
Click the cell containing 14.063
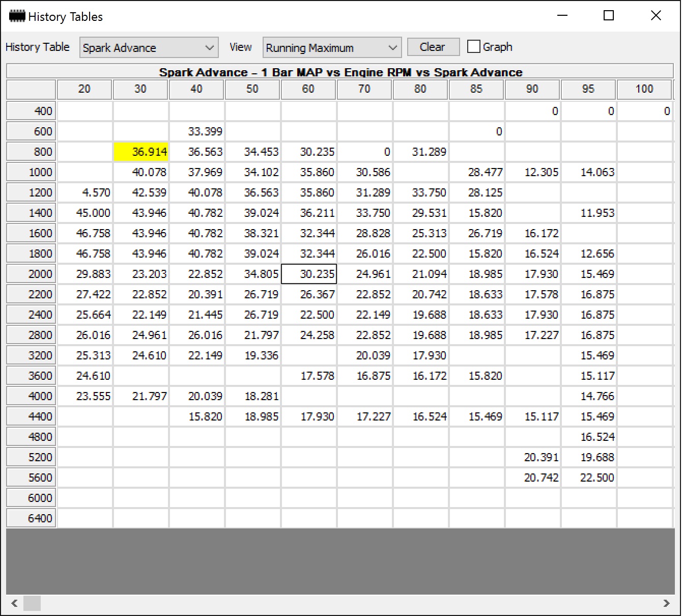point(589,172)
